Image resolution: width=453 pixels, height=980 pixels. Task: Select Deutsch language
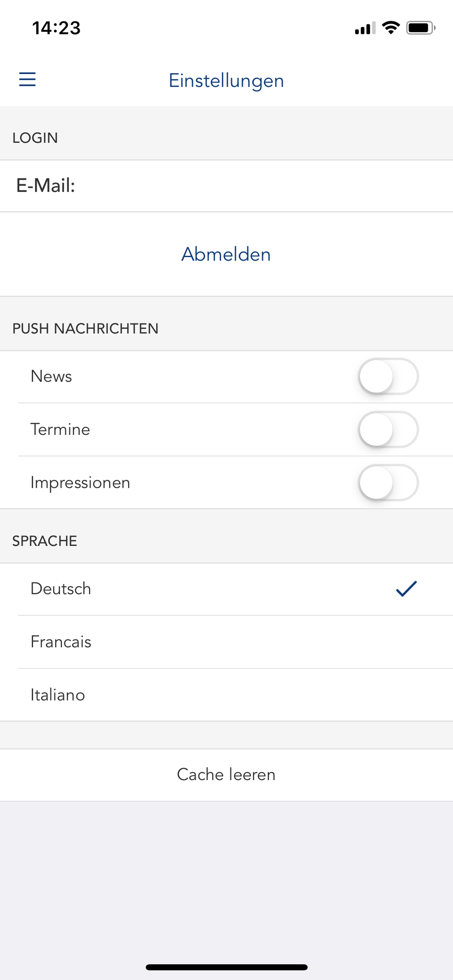(x=61, y=589)
